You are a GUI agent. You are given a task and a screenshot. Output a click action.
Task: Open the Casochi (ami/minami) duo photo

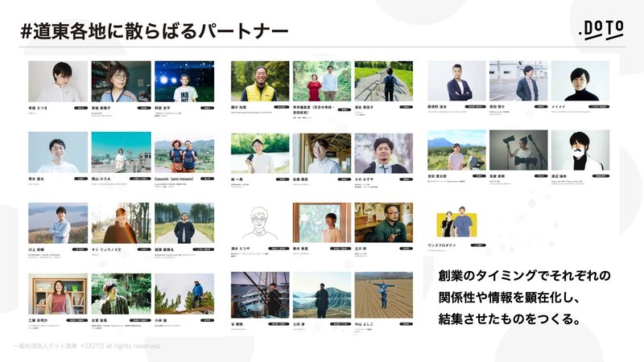pos(184,152)
